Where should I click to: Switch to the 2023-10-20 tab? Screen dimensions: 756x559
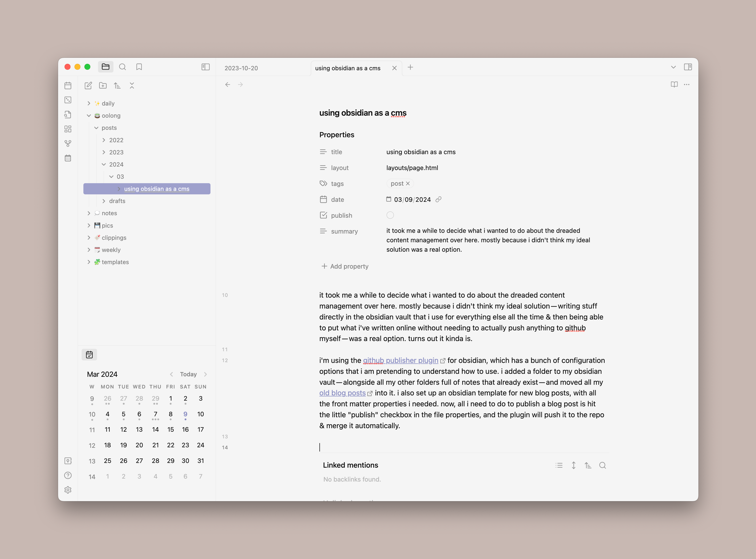[241, 68]
